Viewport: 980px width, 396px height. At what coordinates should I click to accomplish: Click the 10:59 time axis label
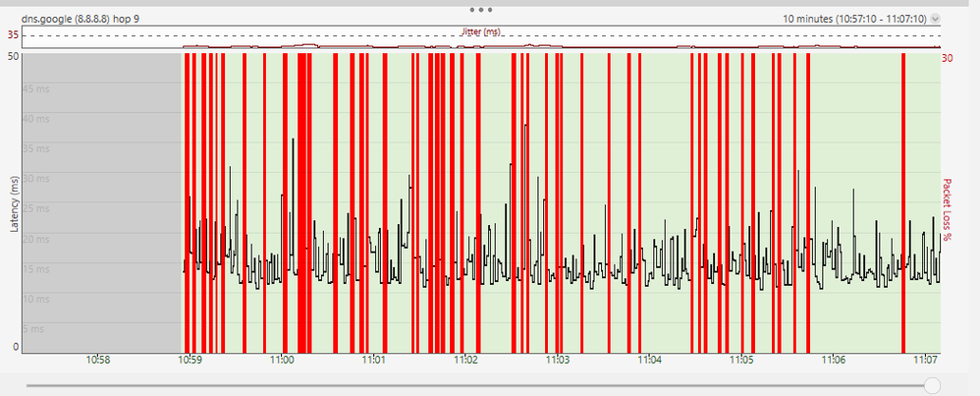190,360
